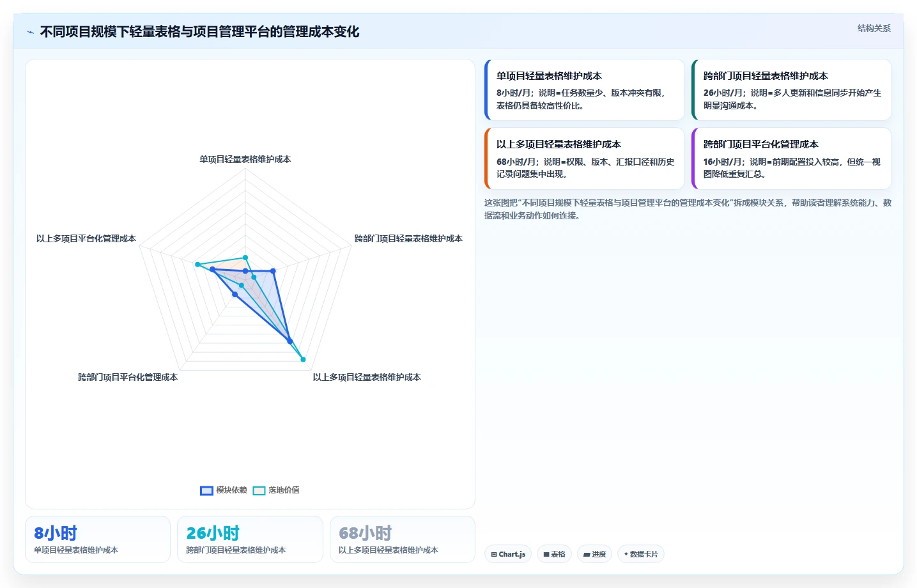Select the 26小时 stat card

click(x=250, y=539)
